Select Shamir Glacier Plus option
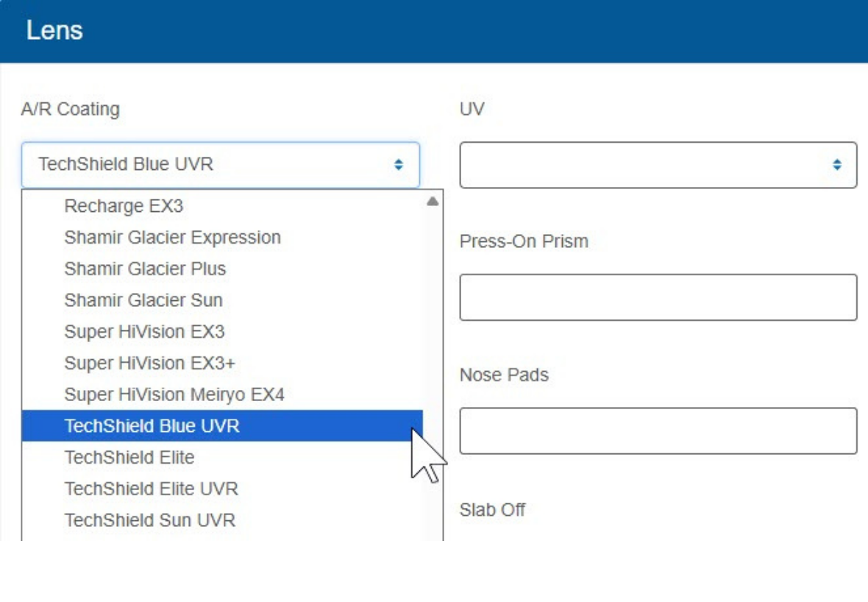Screen dimensions: 868x602 tap(145, 269)
